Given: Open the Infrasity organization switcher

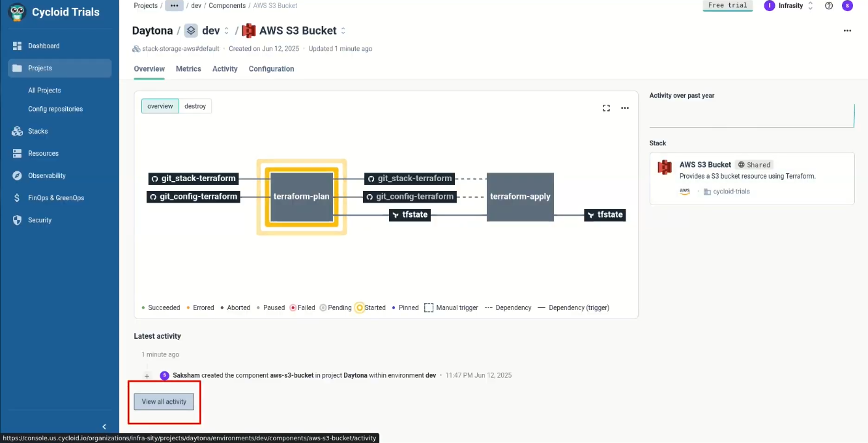Looking at the screenshot, I should point(789,6).
